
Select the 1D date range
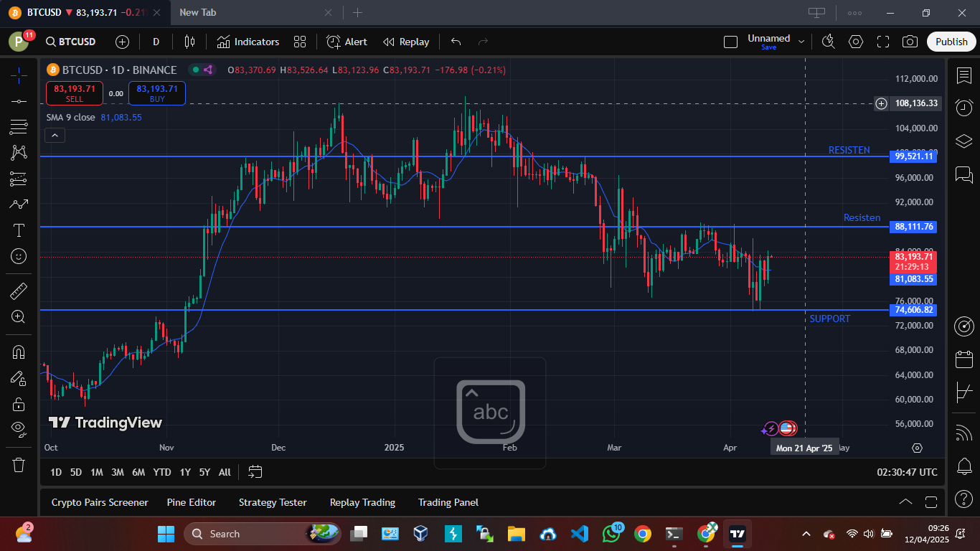point(56,472)
